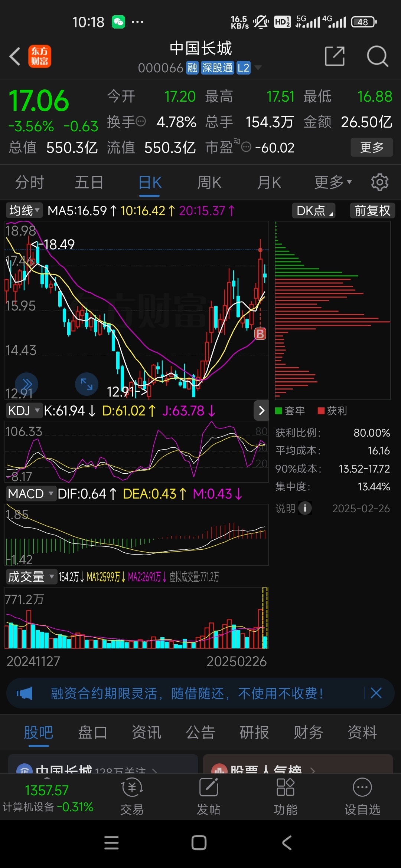The image size is (401, 868).
Task: Tap the 2025-02-26 date label
Action: [x=361, y=508]
